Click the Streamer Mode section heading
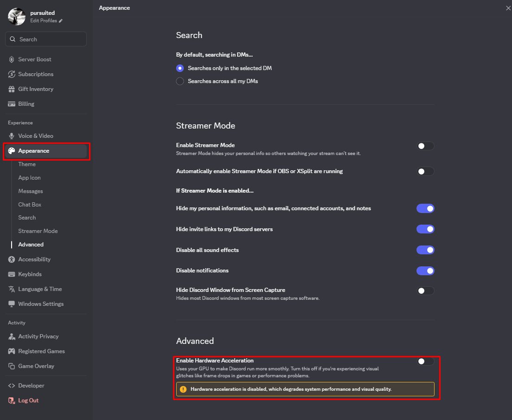The width and height of the screenshot is (512, 420). (x=205, y=126)
